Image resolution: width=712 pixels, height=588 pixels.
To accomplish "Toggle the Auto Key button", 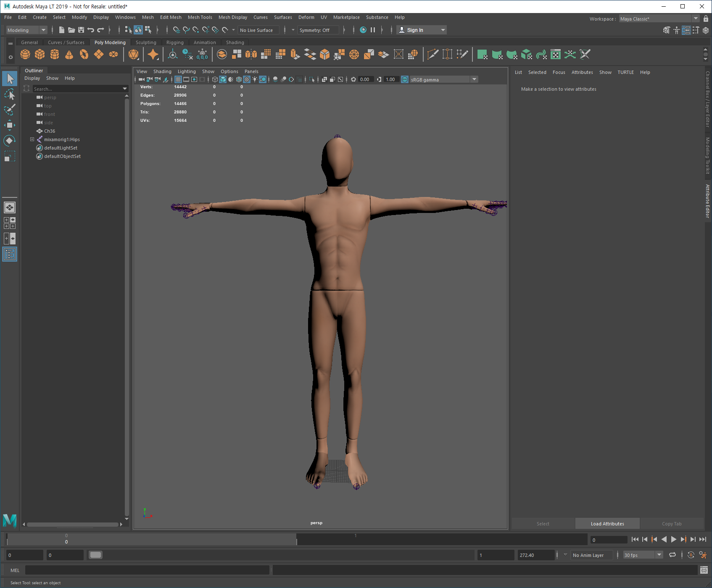I will tap(691, 555).
